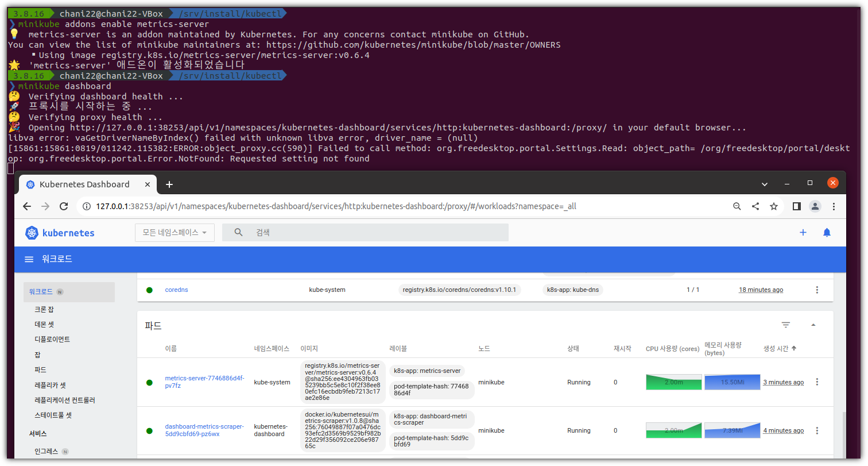The height and width of the screenshot is (466, 868).
Task: Open the Chrome profile avatar
Action: point(815,206)
